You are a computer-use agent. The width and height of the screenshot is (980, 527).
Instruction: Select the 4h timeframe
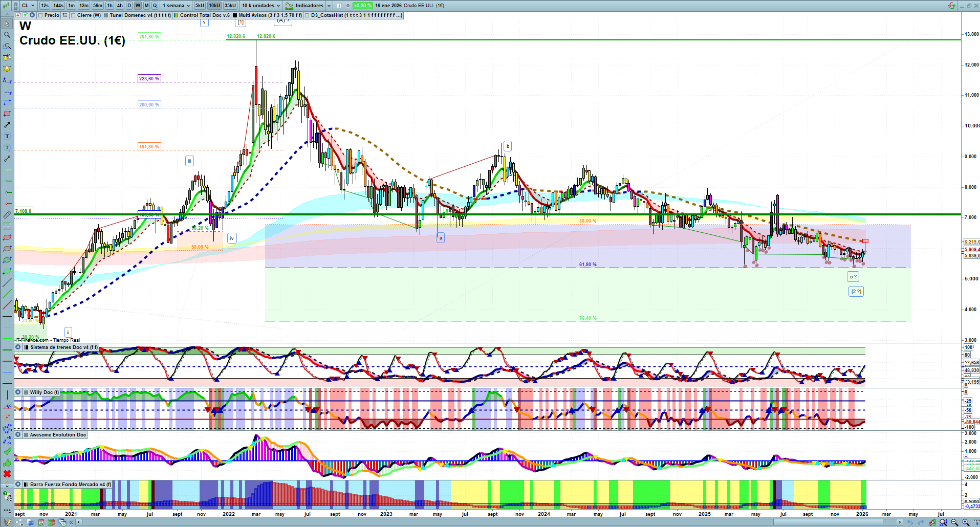pyautogui.click(x=120, y=6)
